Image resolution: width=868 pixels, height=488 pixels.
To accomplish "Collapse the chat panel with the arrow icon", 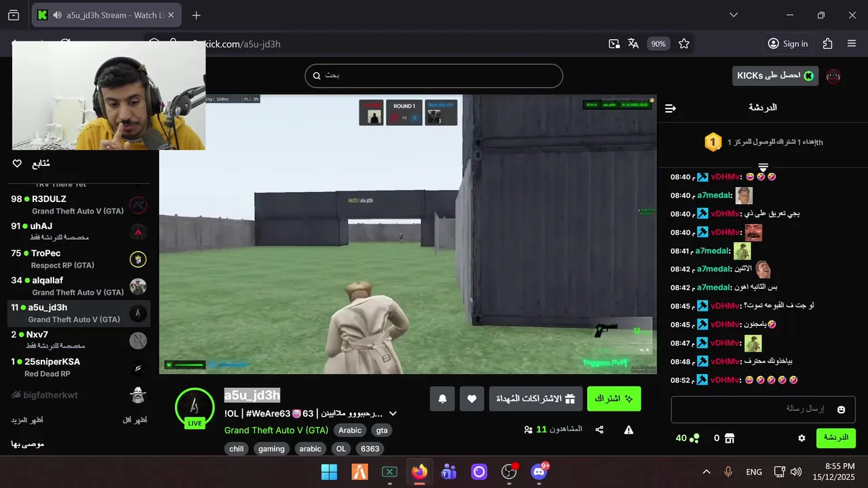I will [670, 108].
